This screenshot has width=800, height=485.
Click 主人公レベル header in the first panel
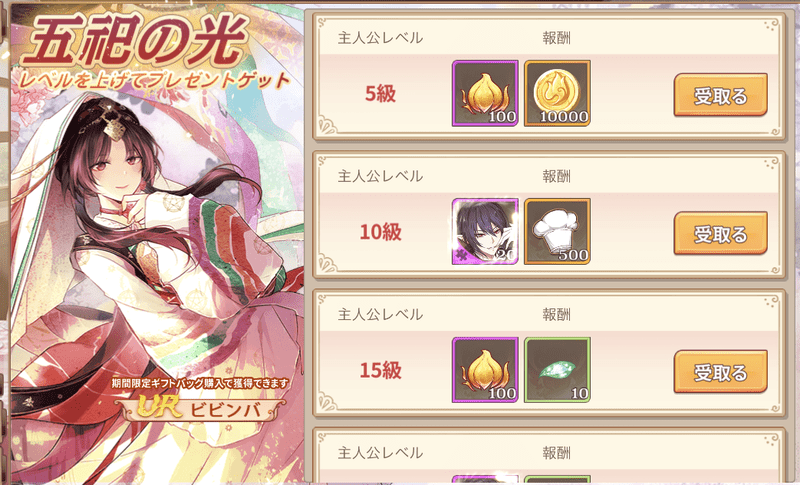tap(380, 38)
